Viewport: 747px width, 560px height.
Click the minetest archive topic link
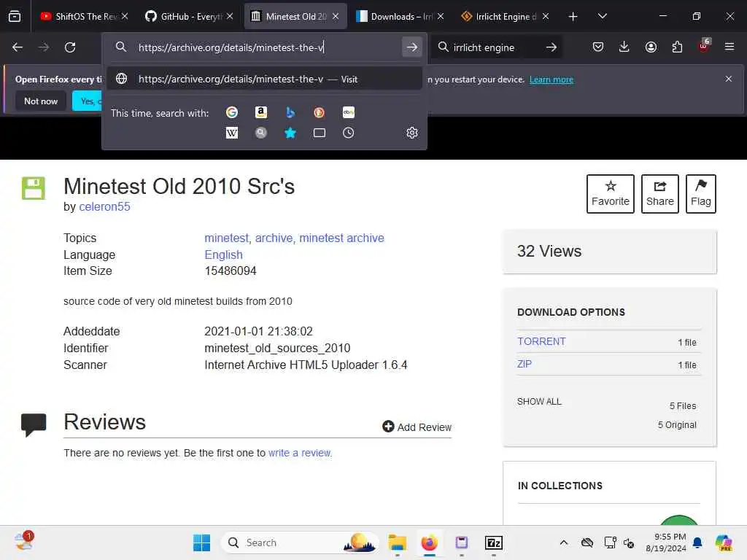341,238
